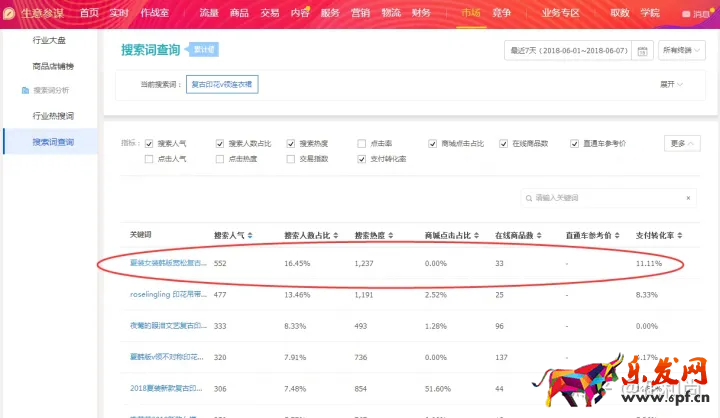
Task: Enable the 点击率 checkbox
Action: (362, 144)
